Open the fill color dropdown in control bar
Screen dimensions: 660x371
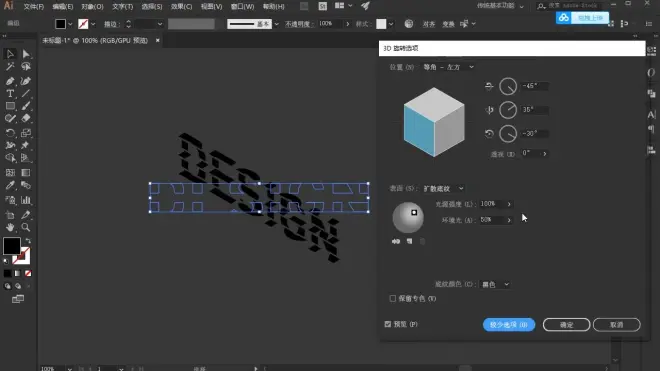pos(70,24)
